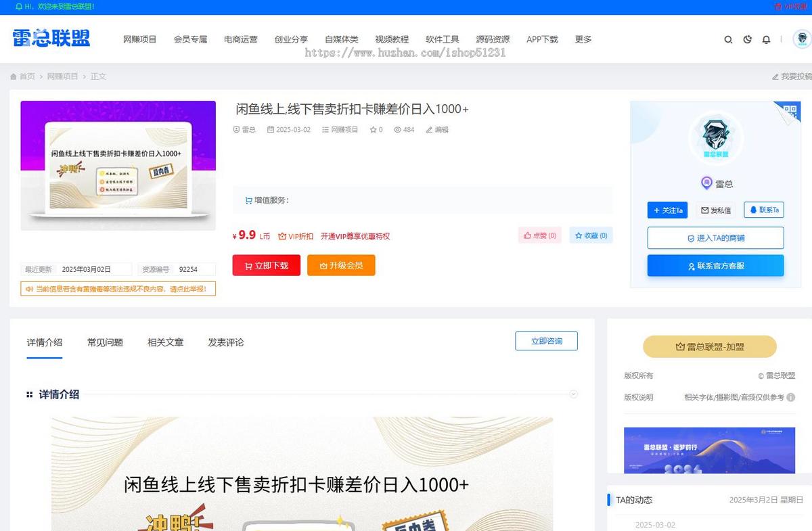Click timeline date 2025-03-02 in sidebar
The image size is (812, 531).
pos(655,525)
